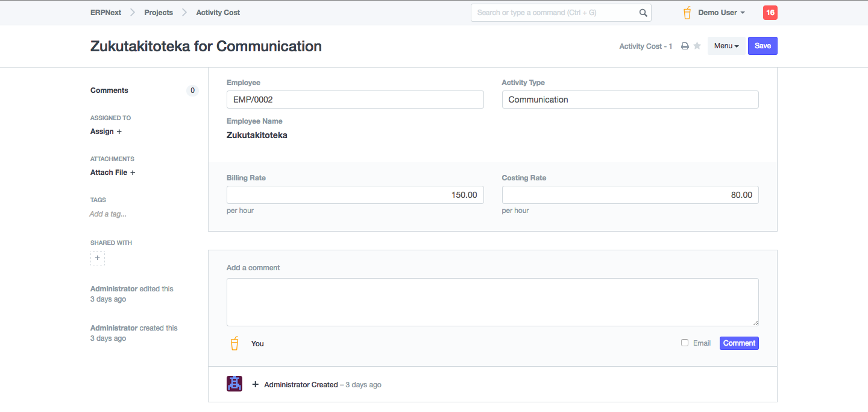Click the print icon near Activity Cost
The width and height of the screenshot is (868, 412).
pos(685,46)
